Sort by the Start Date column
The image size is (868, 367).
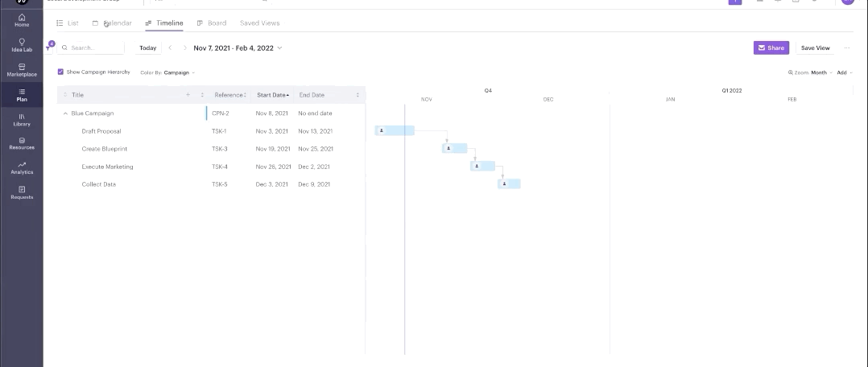pos(273,95)
